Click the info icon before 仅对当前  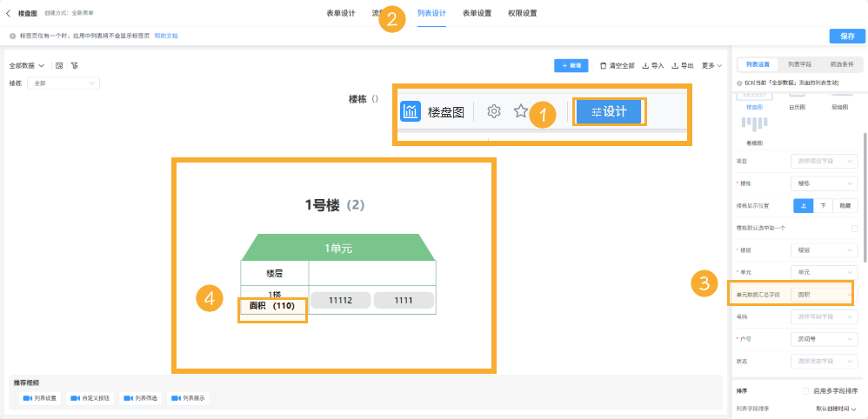pyautogui.click(x=739, y=83)
